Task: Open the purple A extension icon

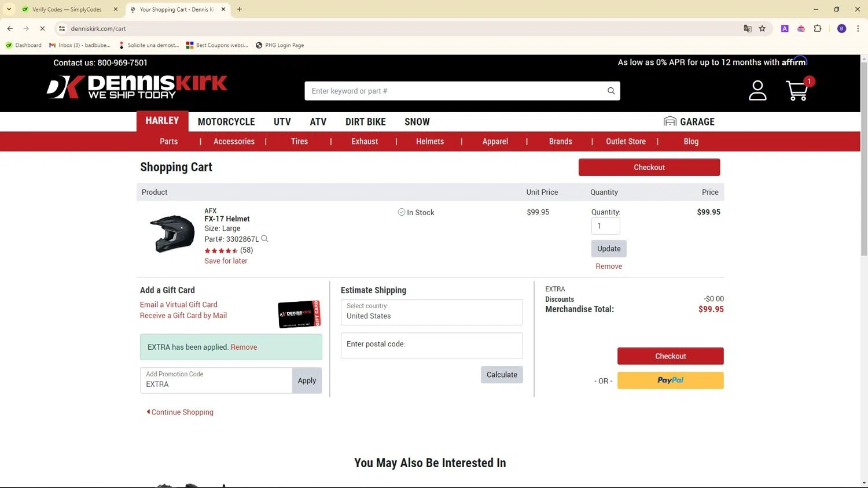Action: click(785, 28)
